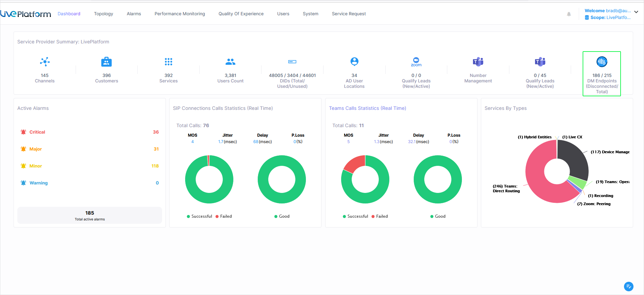Toggle the Teams Failed legend item
Viewport: 644px width, 295px height.
(x=380, y=216)
